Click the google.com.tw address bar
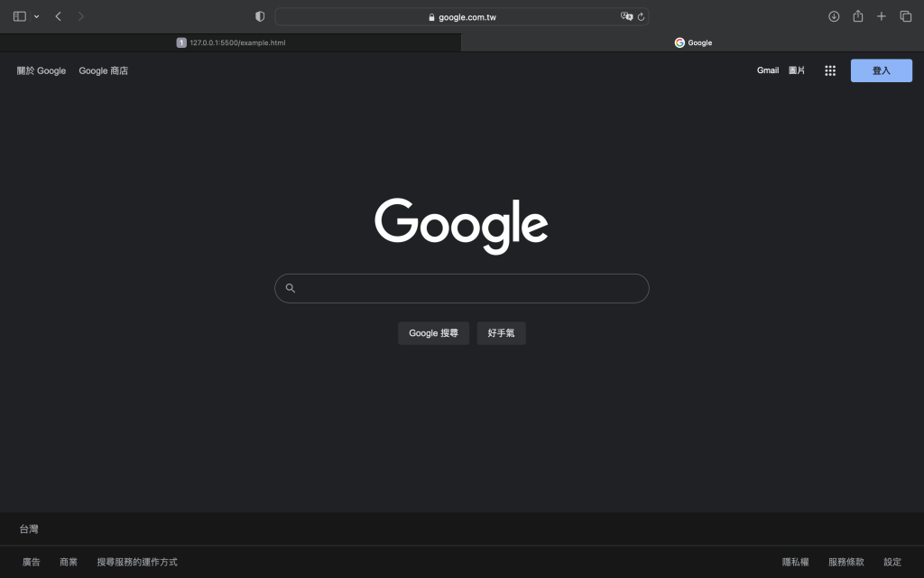 pyautogui.click(x=461, y=16)
